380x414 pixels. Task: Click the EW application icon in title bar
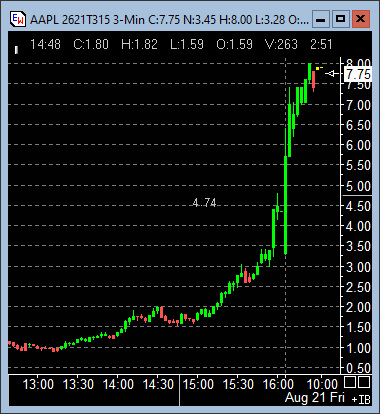pyautogui.click(x=17, y=19)
